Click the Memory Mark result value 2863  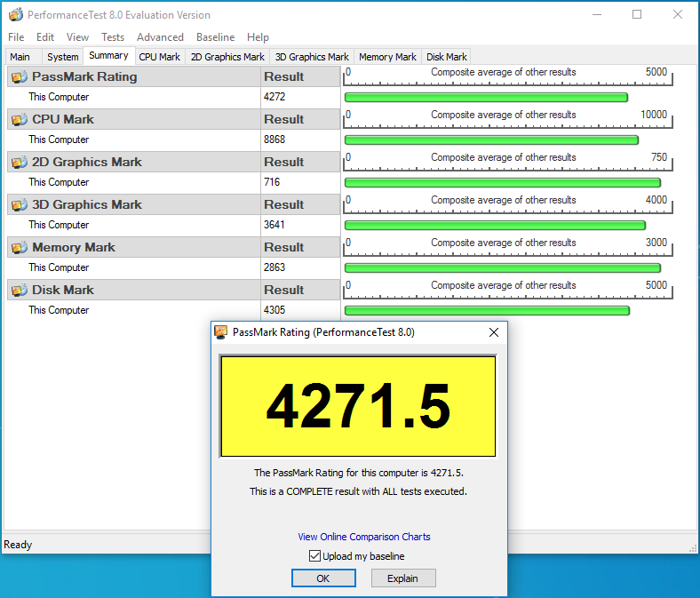click(x=274, y=267)
